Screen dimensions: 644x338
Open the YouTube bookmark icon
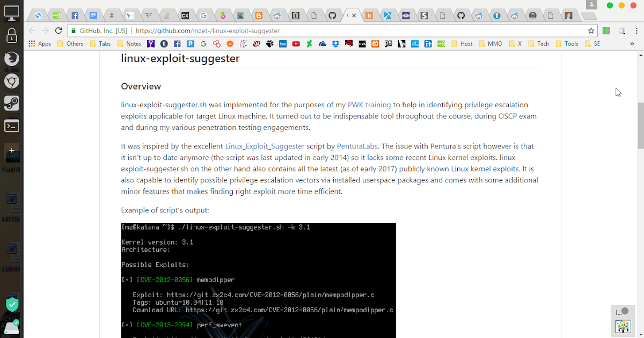point(296,43)
